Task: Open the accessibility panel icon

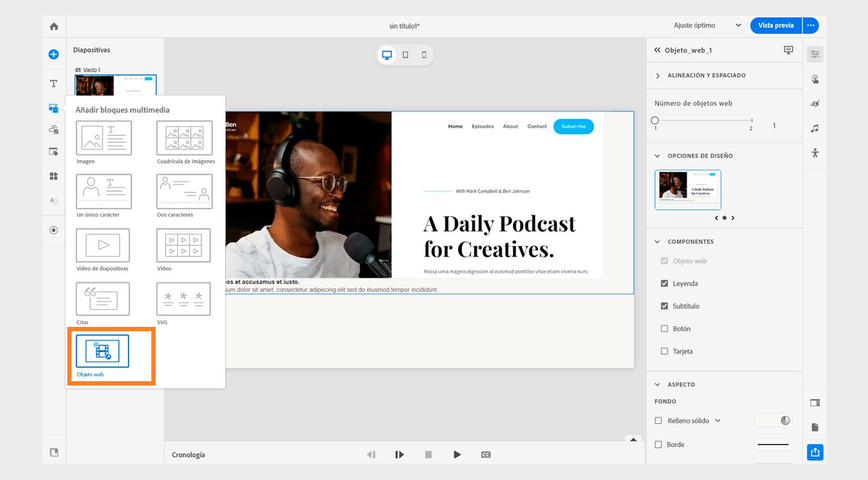Action: (814, 153)
